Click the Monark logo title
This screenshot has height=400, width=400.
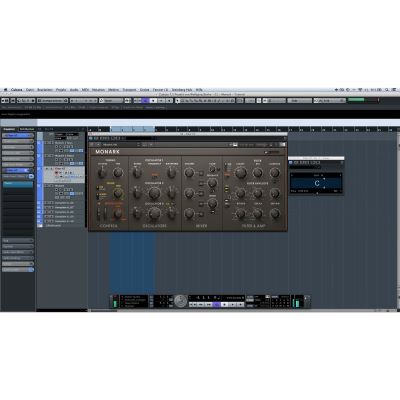pyautogui.click(x=107, y=152)
